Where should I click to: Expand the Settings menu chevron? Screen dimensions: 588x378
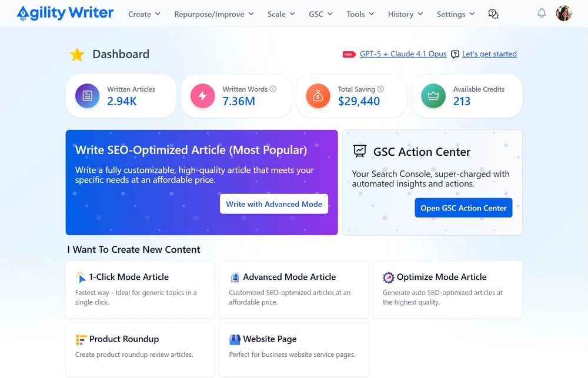point(472,14)
